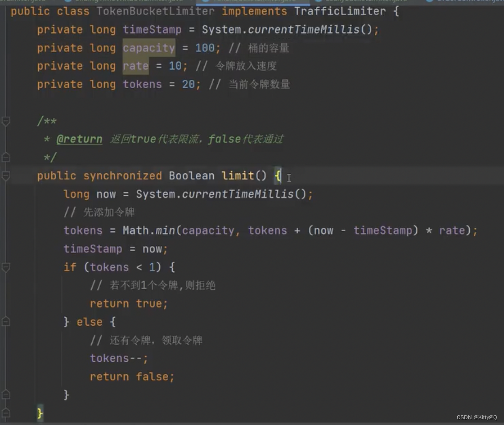Click the return false statement
504x425 pixels.
(132, 376)
